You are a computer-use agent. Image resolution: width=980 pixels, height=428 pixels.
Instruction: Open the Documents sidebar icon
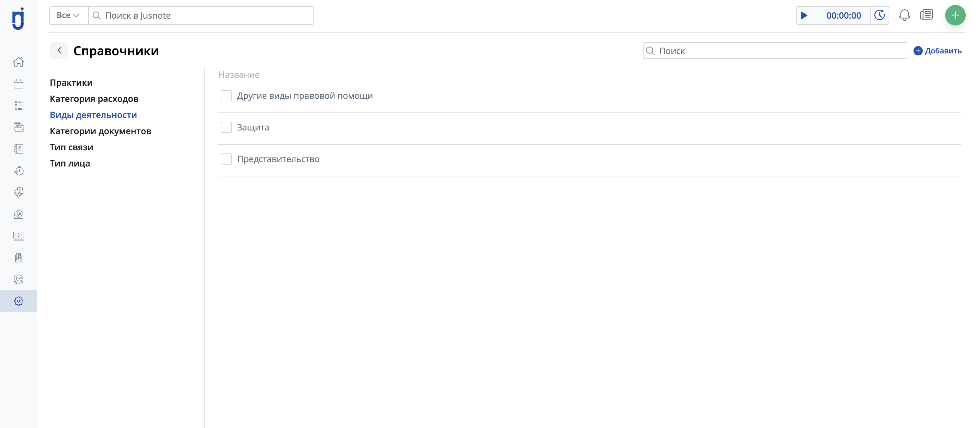tap(18, 192)
